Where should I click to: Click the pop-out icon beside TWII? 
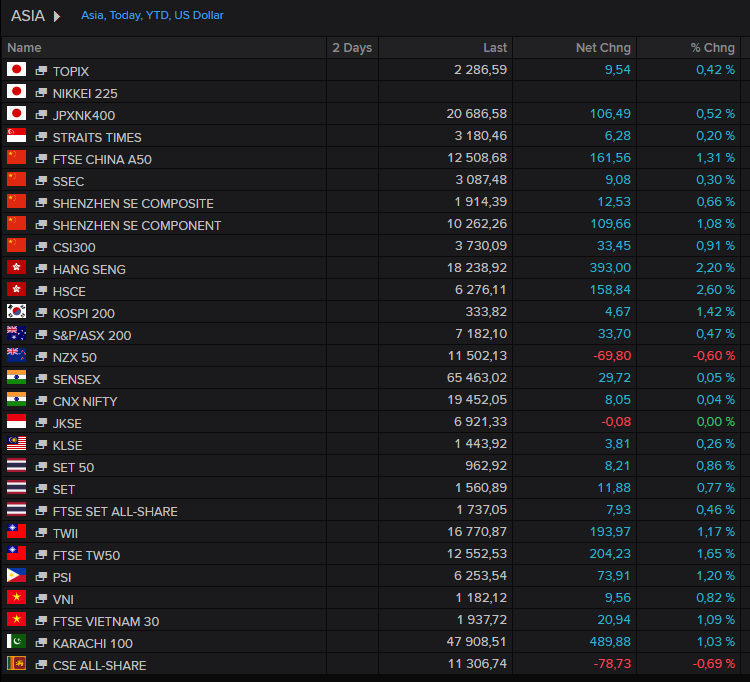41,533
